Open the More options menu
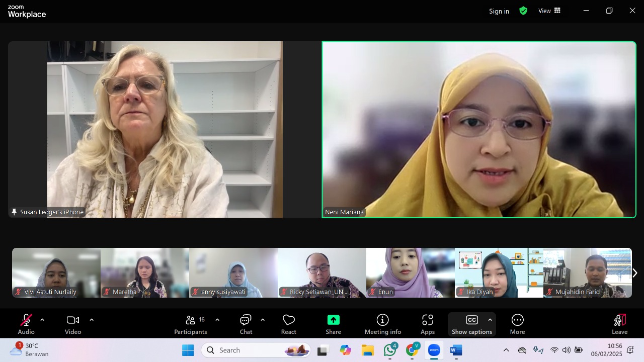Image resolution: width=644 pixels, height=362 pixels. tap(517, 324)
